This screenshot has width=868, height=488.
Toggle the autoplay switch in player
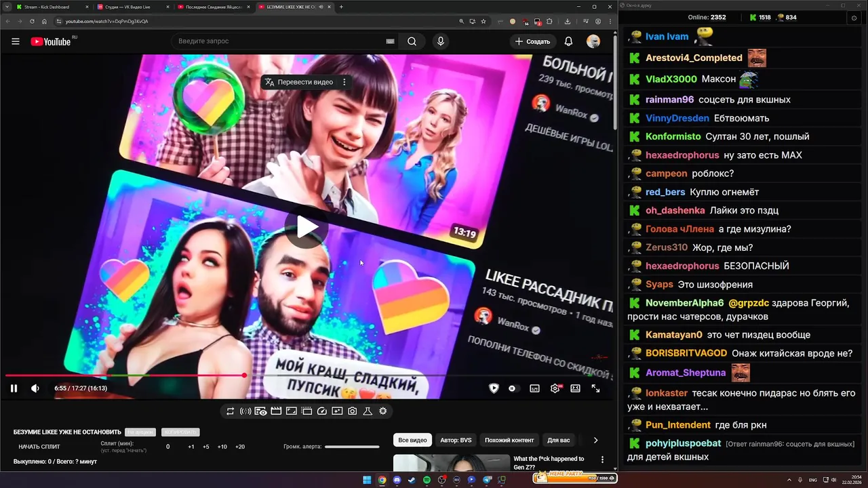click(x=513, y=388)
